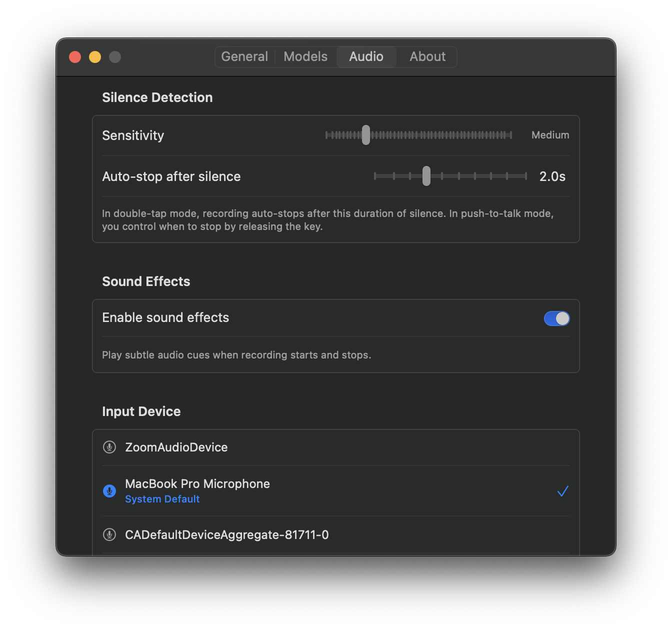Click the blue checkmark next to MacBook Pro Microphone

(x=563, y=491)
